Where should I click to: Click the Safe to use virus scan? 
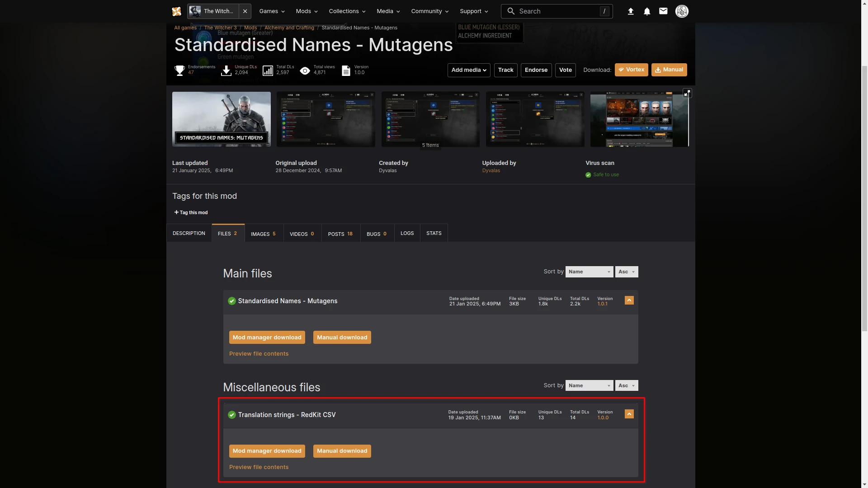coord(602,175)
